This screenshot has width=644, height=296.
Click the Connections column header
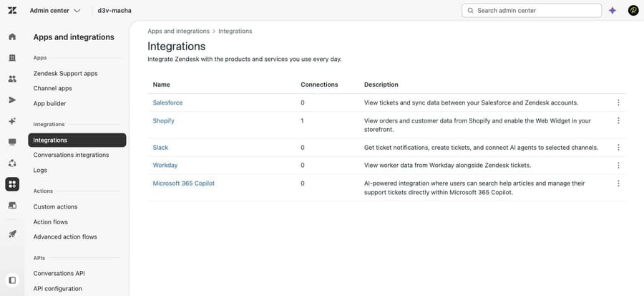pyautogui.click(x=319, y=85)
